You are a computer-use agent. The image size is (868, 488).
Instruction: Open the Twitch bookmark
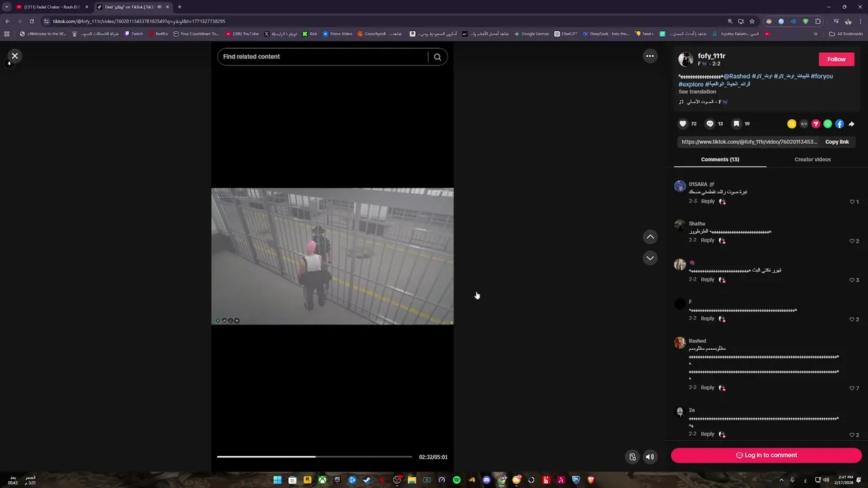(134, 34)
